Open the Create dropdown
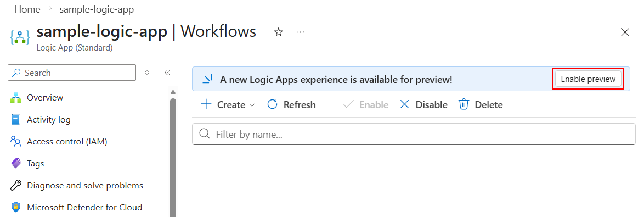 point(228,105)
